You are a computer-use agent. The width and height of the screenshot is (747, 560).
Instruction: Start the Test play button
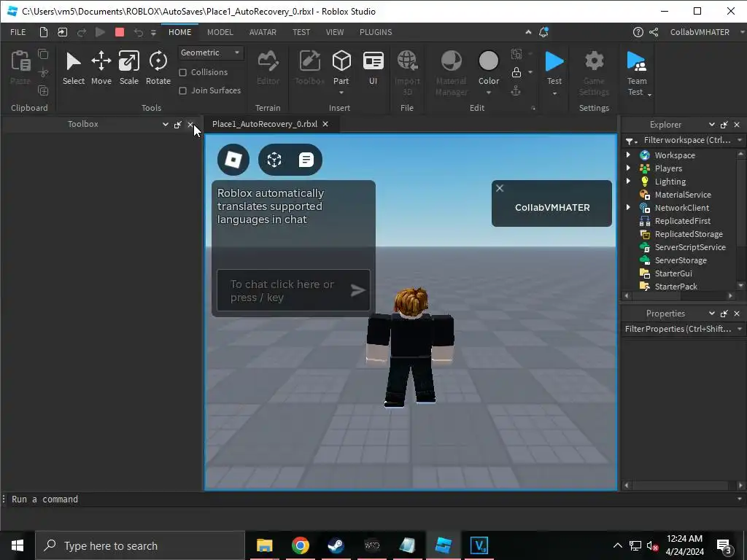[554, 66]
